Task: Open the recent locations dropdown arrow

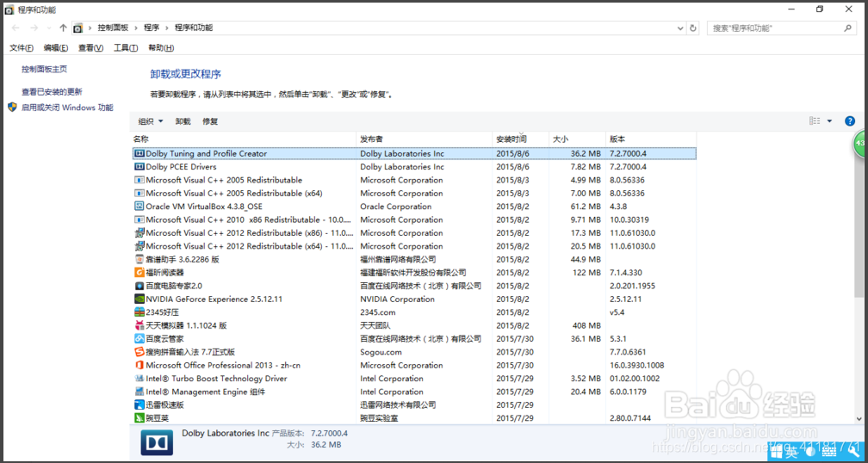Action: coord(49,28)
